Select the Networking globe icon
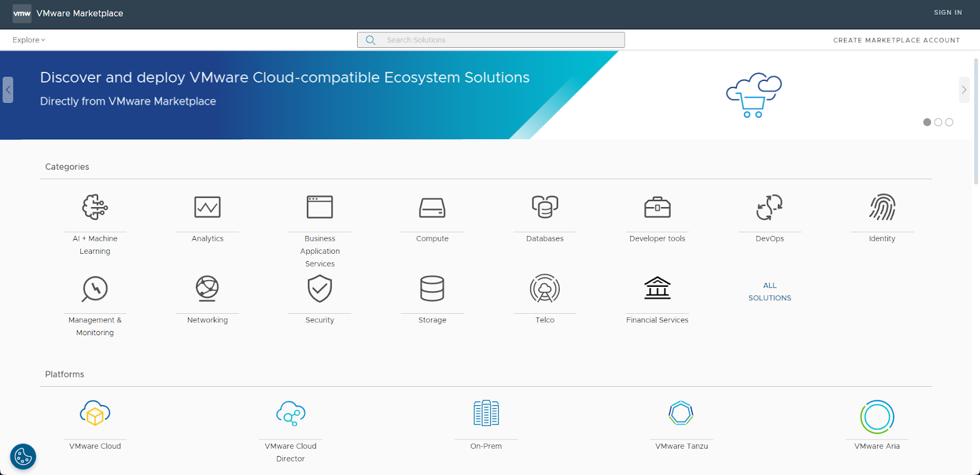 (208, 288)
